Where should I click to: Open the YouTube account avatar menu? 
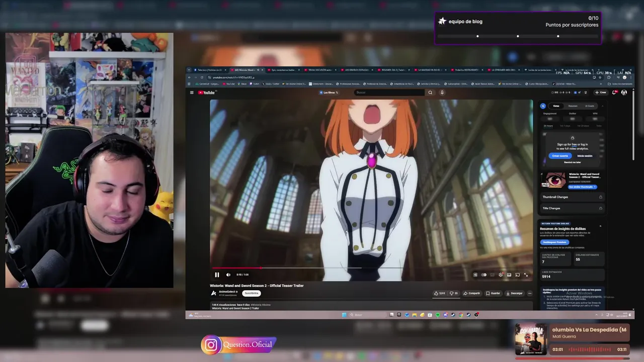pyautogui.click(x=624, y=93)
